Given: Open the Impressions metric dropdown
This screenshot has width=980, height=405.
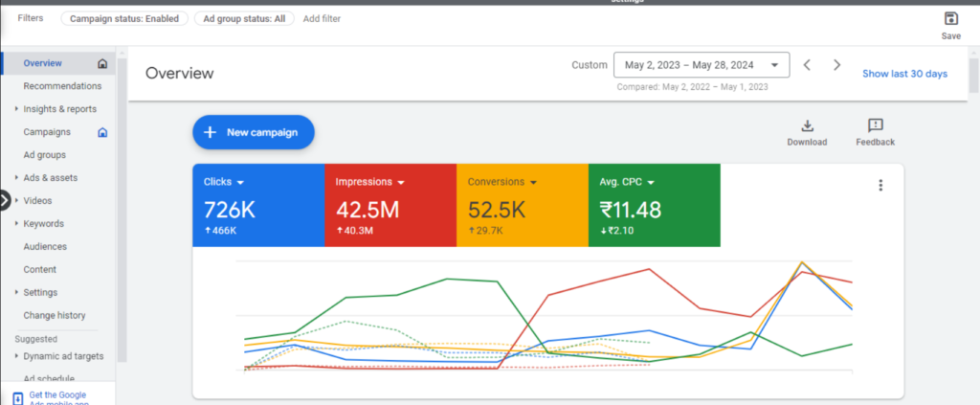Looking at the screenshot, I should coord(401,183).
